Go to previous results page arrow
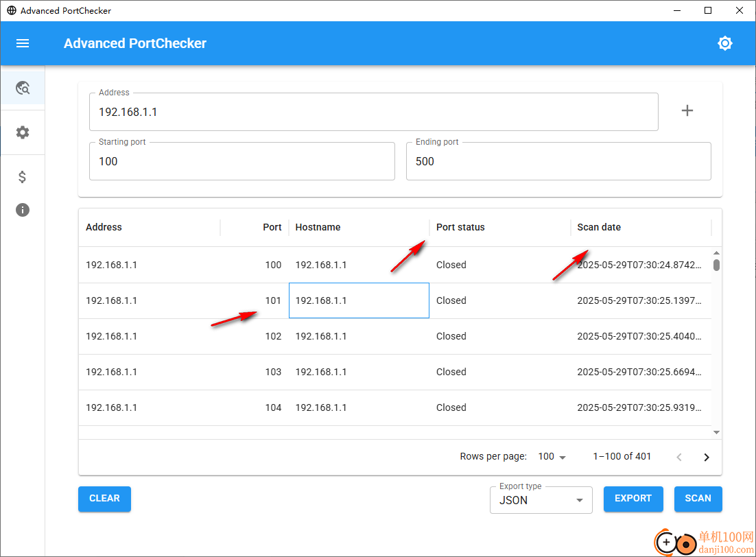 tap(679, 457)
